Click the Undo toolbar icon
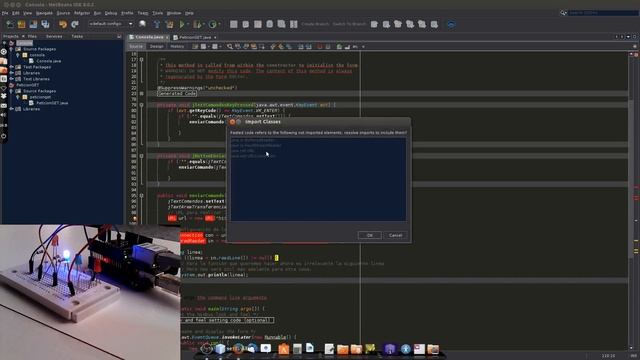Image resolution: width=640 pixels, height=360 pixels. pos(63,24)
